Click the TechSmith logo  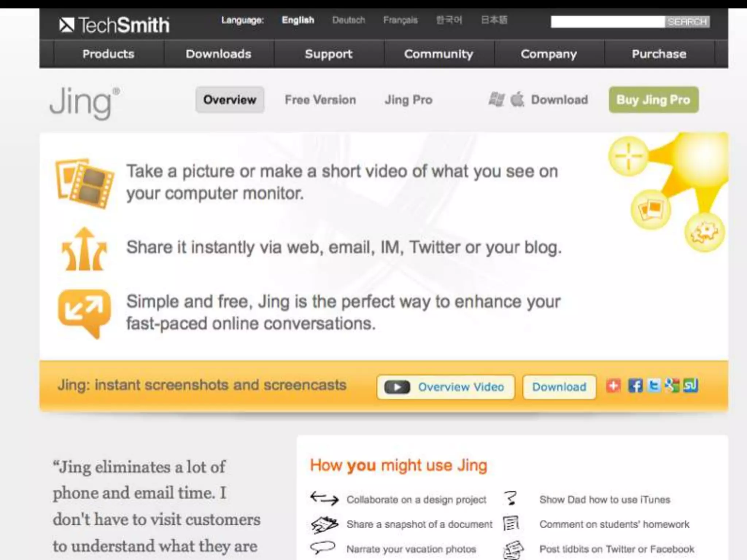pyautogui.click(x=114, y=25)
